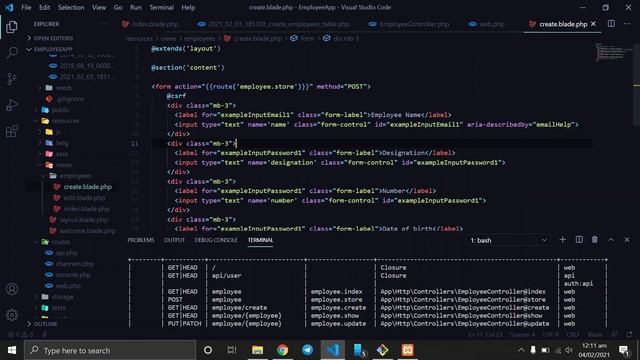
Task: Maximize the terminal panel size
Action: click(611, 240)
